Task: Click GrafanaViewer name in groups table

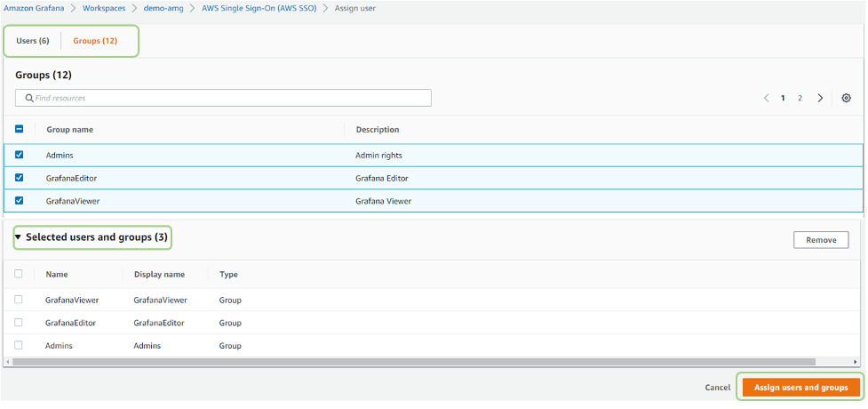Action: click(x=73, y=201)
